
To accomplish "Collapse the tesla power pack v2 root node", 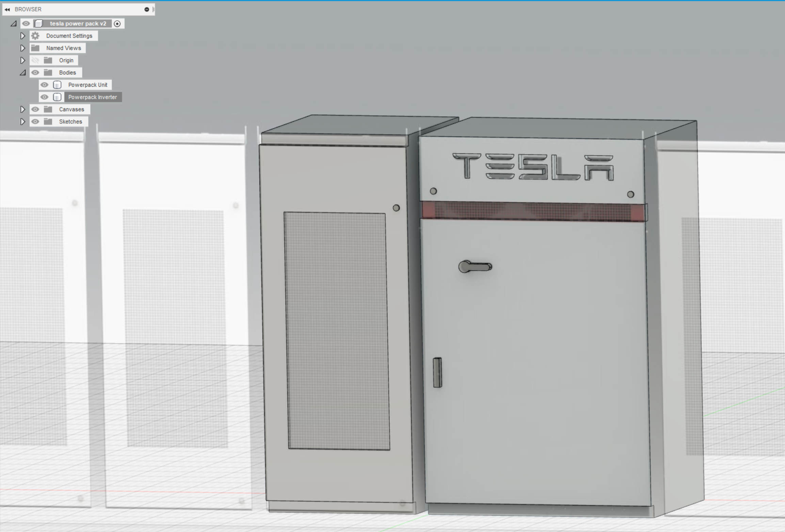I will [14, 24].
